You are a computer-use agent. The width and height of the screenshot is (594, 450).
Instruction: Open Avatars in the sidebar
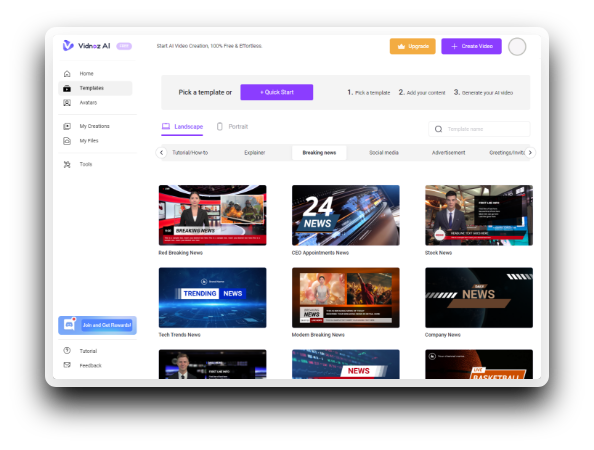click(x=95, y=103)
